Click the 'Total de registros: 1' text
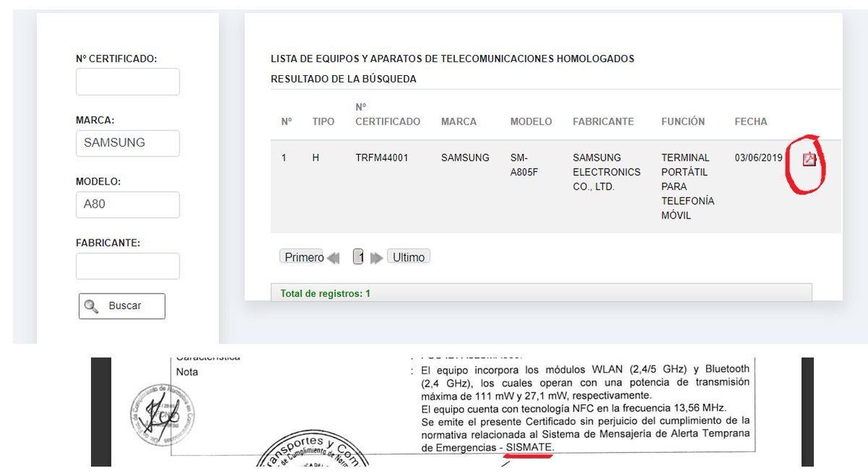This screenshot has width=868, height=476. [x=325, y=294]
